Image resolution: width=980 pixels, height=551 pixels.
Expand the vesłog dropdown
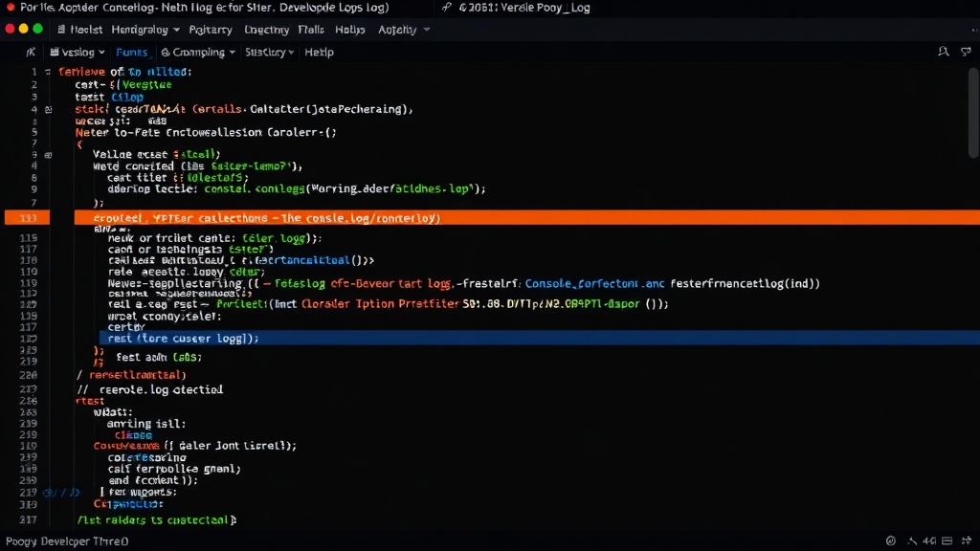[x=78, y=53]
